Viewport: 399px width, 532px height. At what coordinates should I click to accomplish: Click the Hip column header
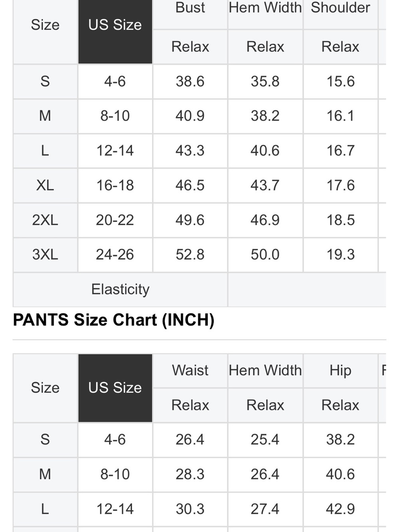click(340, 370)
